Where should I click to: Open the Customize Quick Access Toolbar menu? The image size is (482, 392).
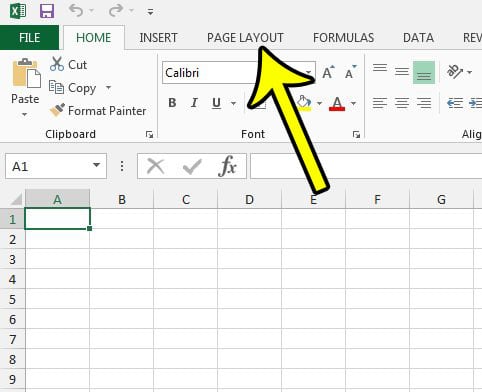coord(150,12)
